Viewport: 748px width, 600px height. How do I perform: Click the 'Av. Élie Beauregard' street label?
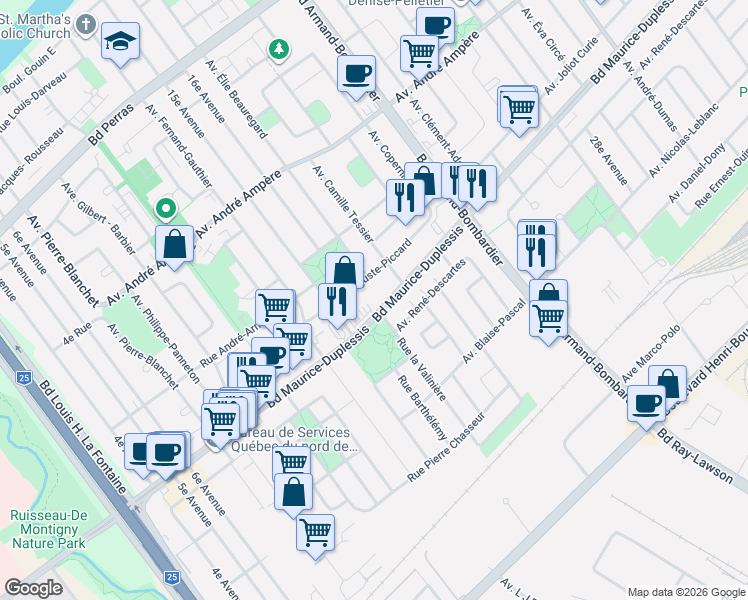pos(237,99)
